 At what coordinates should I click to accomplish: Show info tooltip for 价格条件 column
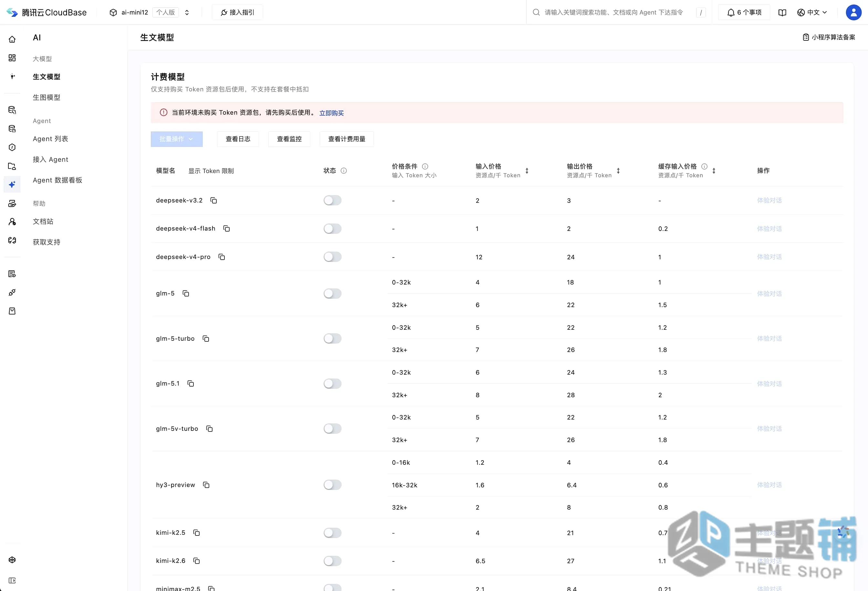pyautogui.click(x=425, y=167)
